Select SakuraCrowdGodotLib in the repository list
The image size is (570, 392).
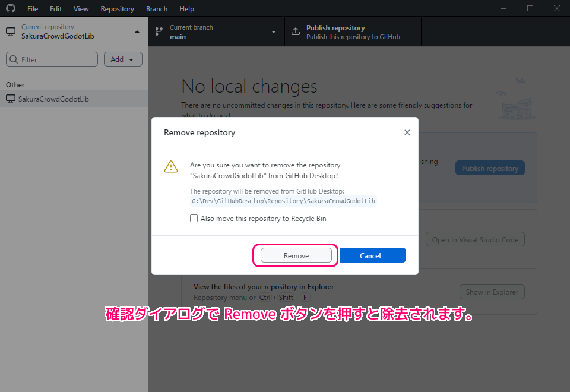tap(74, 99)
